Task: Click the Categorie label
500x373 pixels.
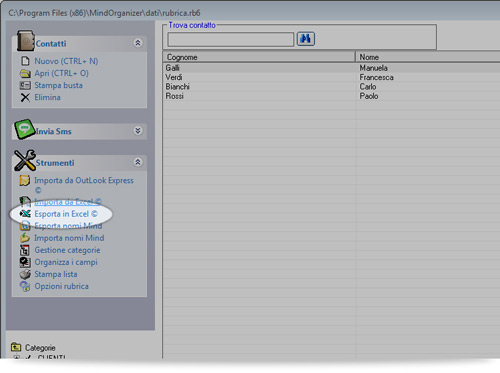Action: coord(40,348)
